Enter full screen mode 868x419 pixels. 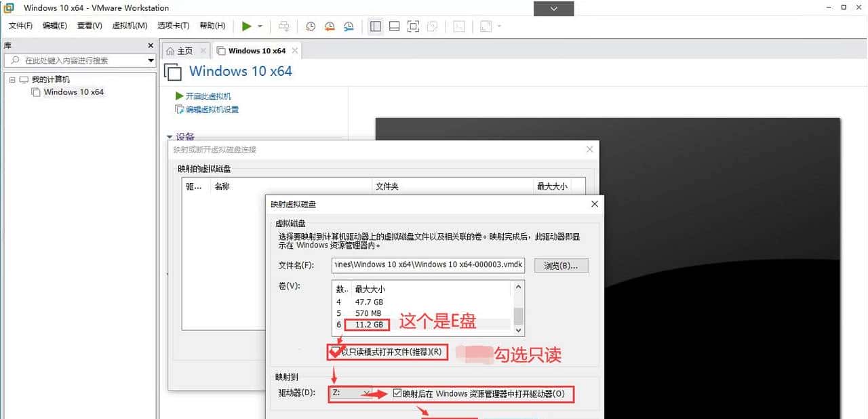pyautogui.click(x=412, y=26)
